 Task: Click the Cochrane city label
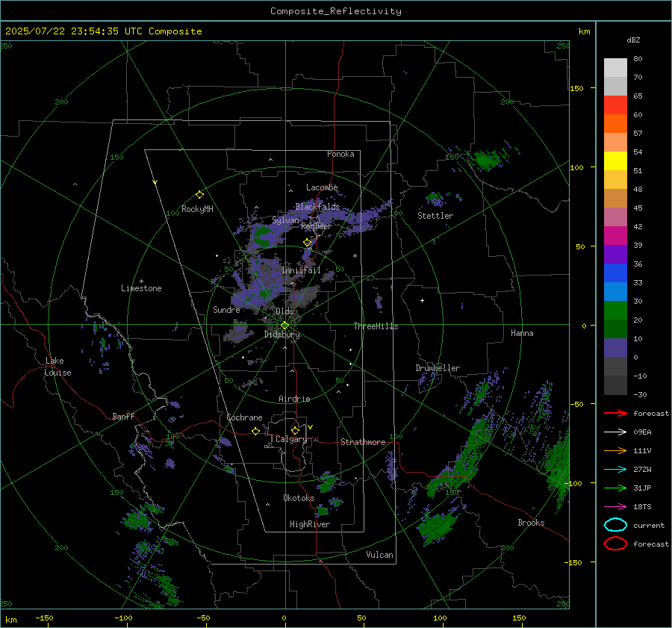244,417
